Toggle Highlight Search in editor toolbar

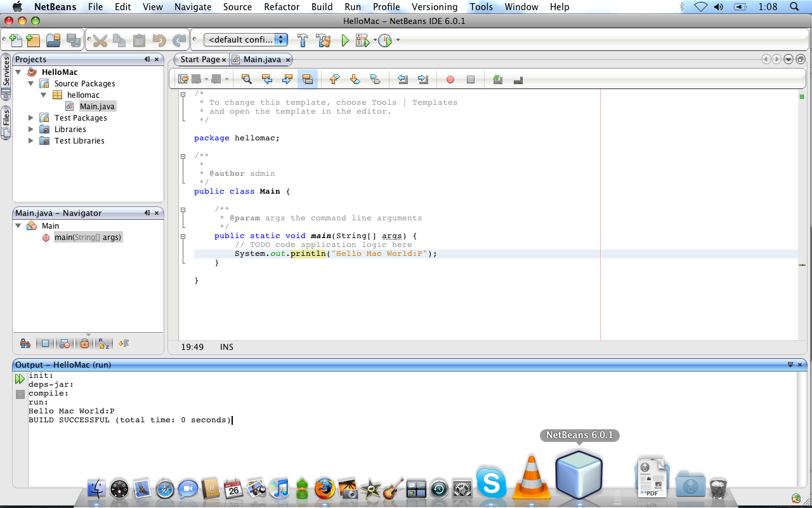click(x=307, y=79)
